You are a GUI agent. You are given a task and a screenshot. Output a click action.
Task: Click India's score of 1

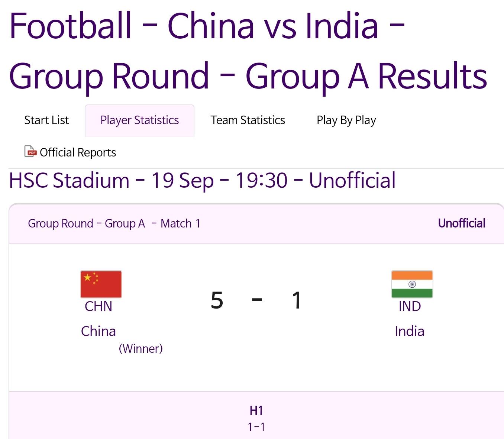click(x=296, y=300)
